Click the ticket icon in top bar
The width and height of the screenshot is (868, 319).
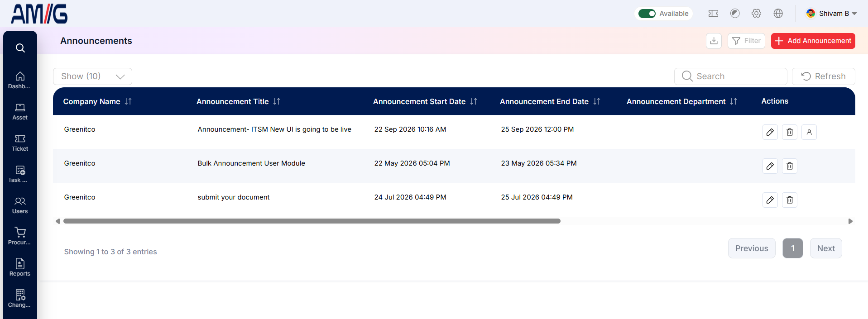(713, 14)
